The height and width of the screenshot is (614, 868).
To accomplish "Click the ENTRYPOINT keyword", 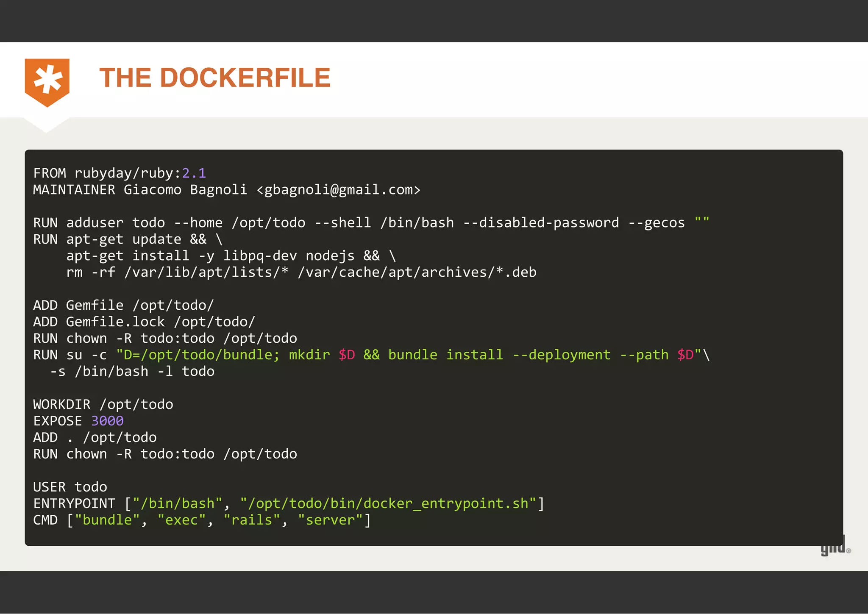I will [74, 504].
